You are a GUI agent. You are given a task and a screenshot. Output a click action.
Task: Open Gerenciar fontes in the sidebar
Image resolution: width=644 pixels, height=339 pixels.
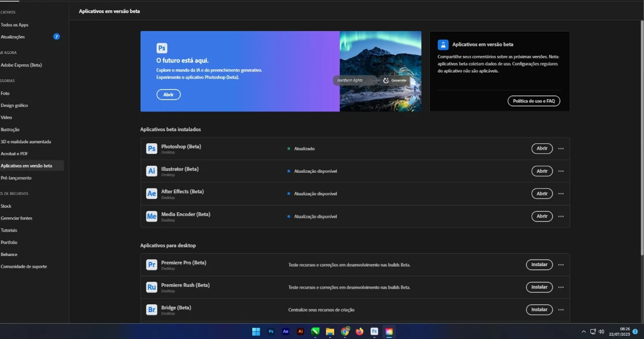pyautogui.click(x=16, y=218)
